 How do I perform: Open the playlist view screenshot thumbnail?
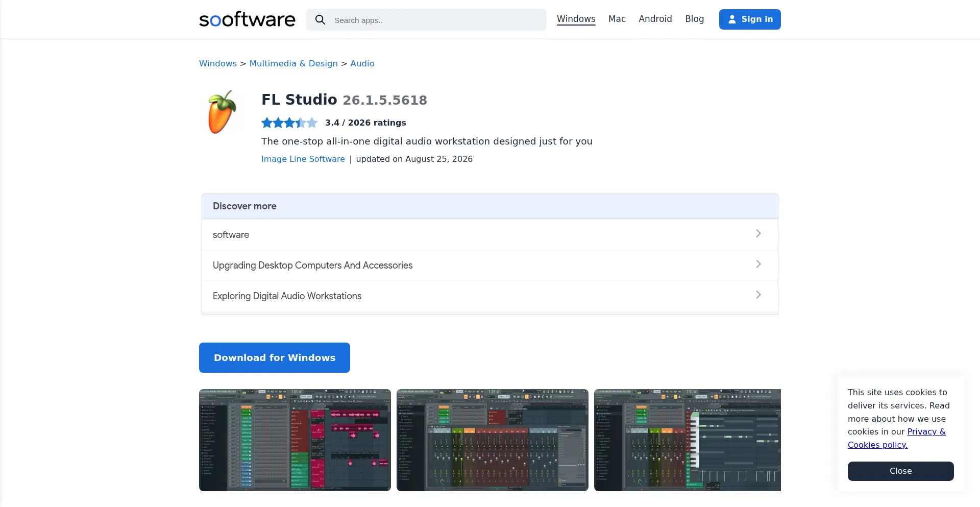click(x=295, y=440)
